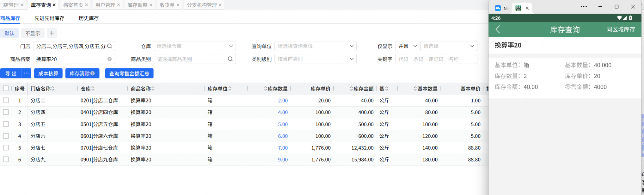Screen dimensions: 644x195
Task: Check the row for 分店二
Action: pos(6,101)
